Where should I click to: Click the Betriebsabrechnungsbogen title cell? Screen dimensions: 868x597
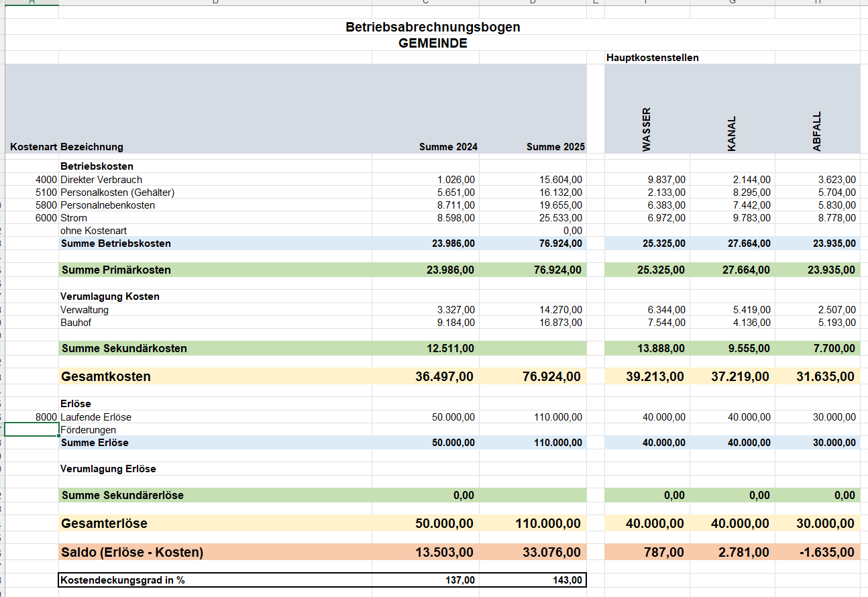(433, 27)
